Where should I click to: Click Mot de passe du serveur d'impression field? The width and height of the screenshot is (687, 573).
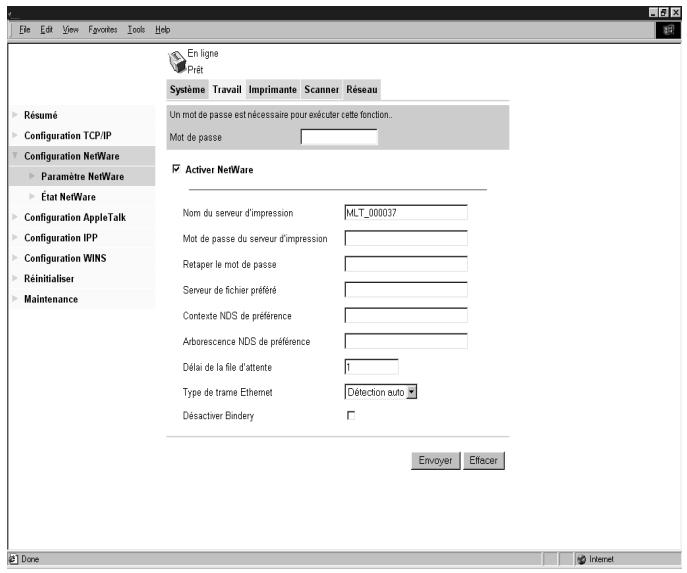click(x=406, y=238)
